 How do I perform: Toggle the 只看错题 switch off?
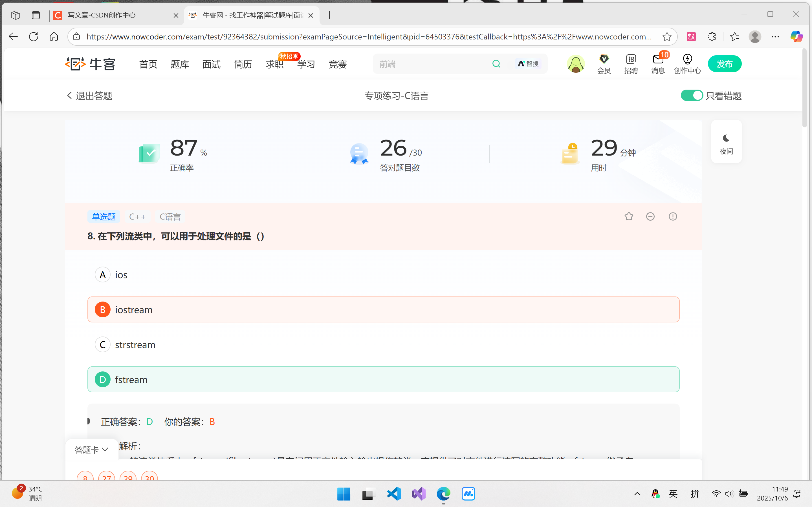pyautogui.click(x=692, y=96)
